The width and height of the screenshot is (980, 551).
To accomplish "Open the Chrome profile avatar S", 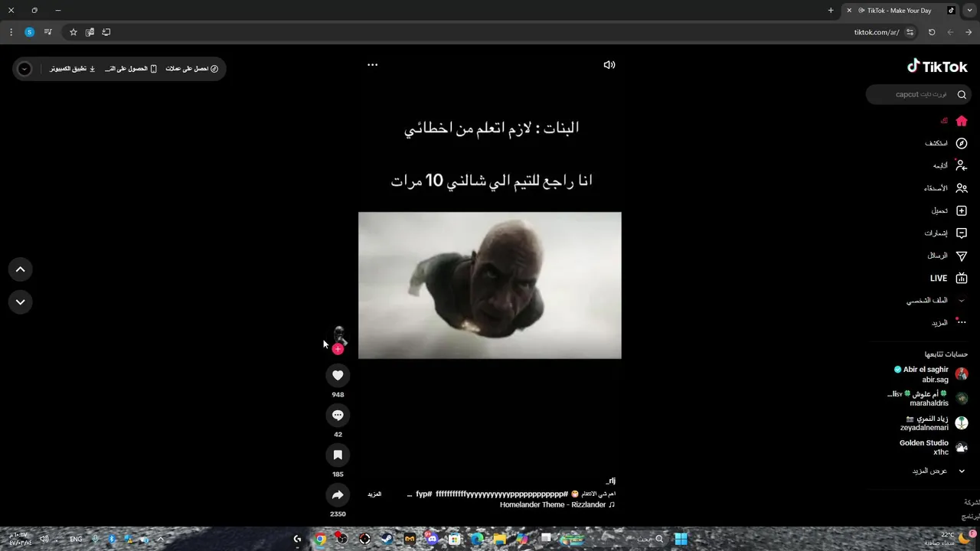I will click(x=30, y=32).
